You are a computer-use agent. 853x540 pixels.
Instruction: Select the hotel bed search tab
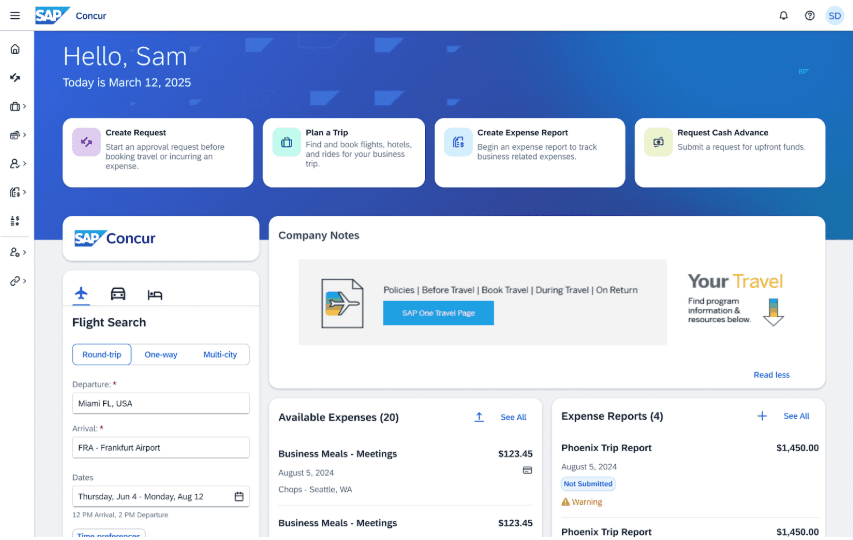tap(155, 294)
